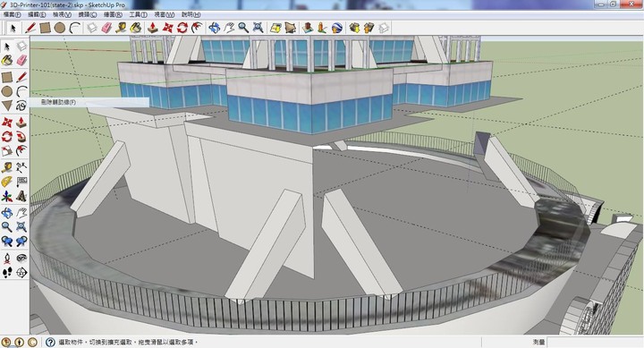Select the Dimension tool
The height and width of the screenshot is (348, 644).
coord(21,167)
